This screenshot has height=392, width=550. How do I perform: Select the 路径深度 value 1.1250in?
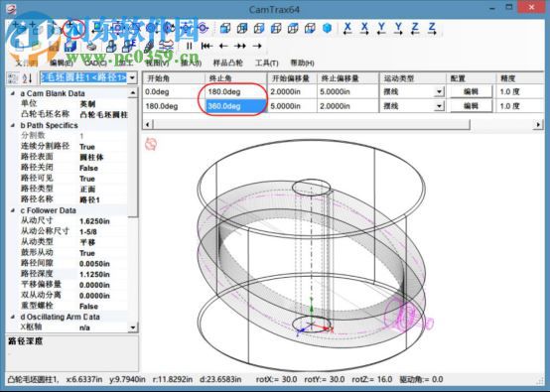(94, 275)
